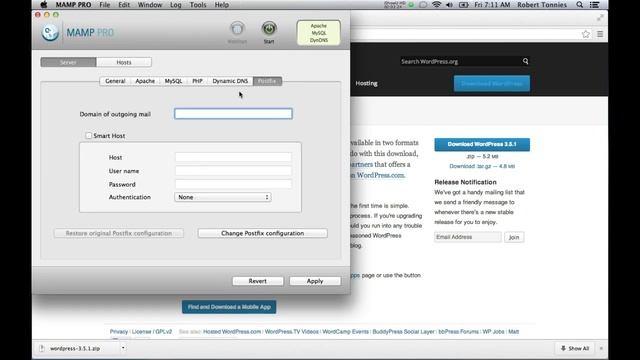Open the Log menu

coord(176,5)
